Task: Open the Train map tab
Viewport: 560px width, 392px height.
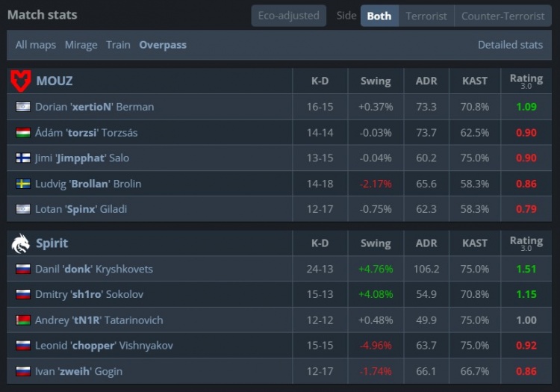Action: pyautogui.click(x=118, y=45)
